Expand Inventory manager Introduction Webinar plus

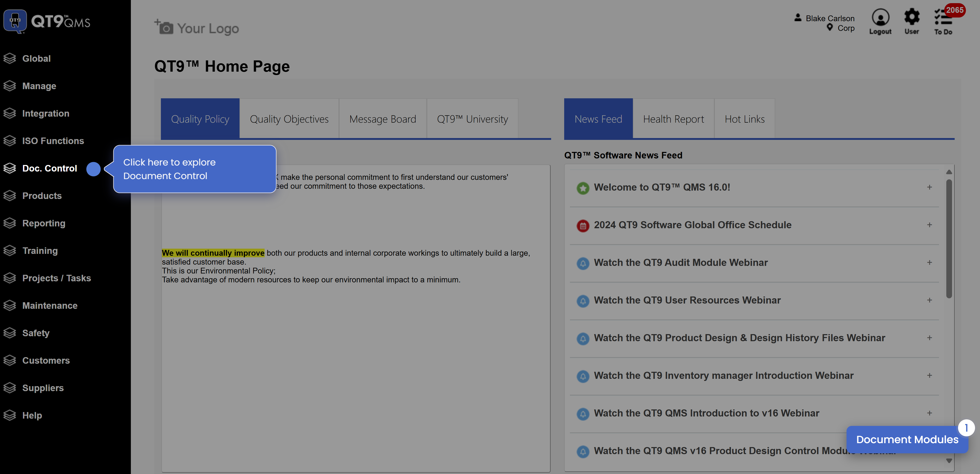929,375
